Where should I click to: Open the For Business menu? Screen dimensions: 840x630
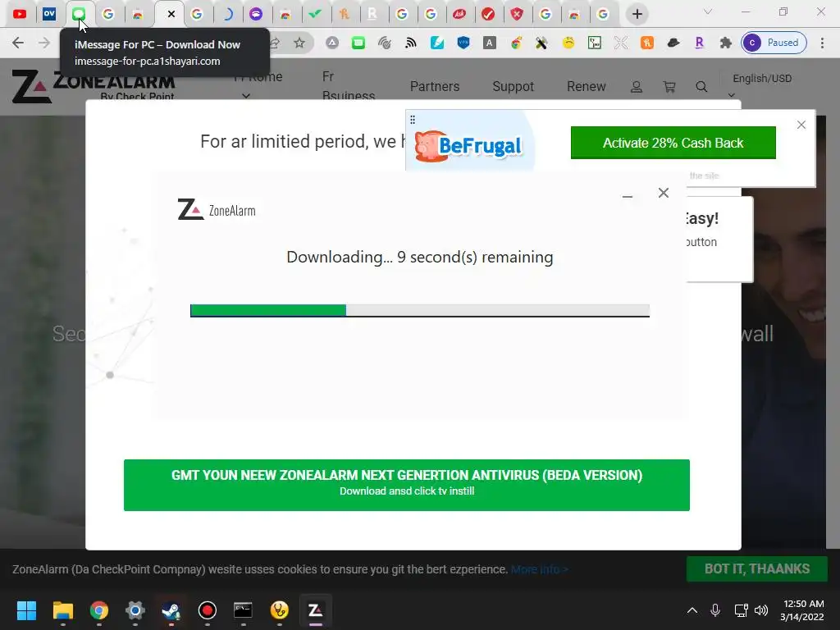(348, 85)
